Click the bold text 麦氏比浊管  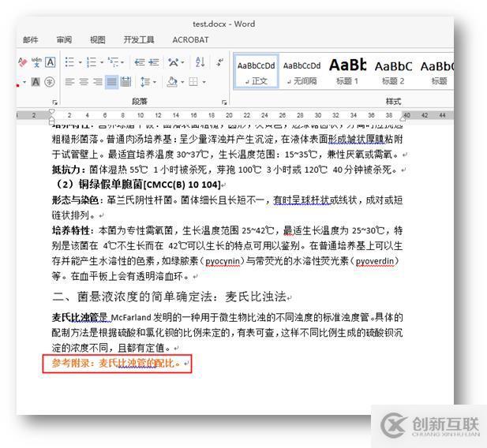tap(76, 317)
